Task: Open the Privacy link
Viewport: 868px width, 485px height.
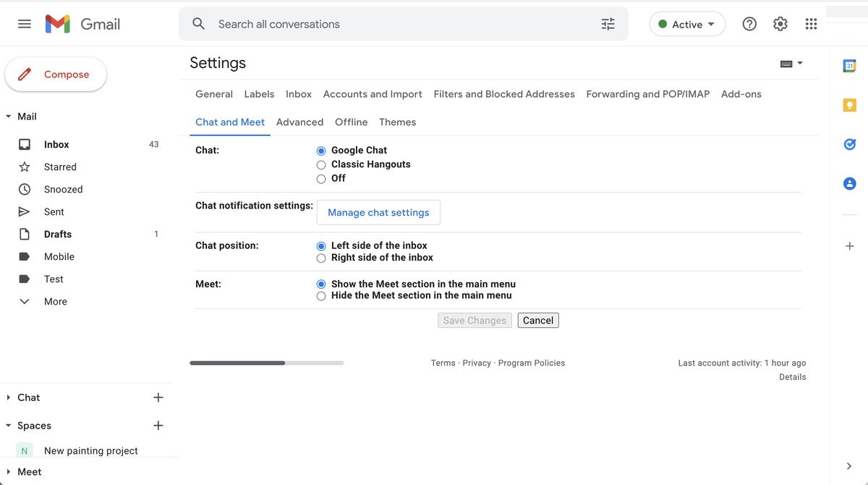Action: (477, 363)
